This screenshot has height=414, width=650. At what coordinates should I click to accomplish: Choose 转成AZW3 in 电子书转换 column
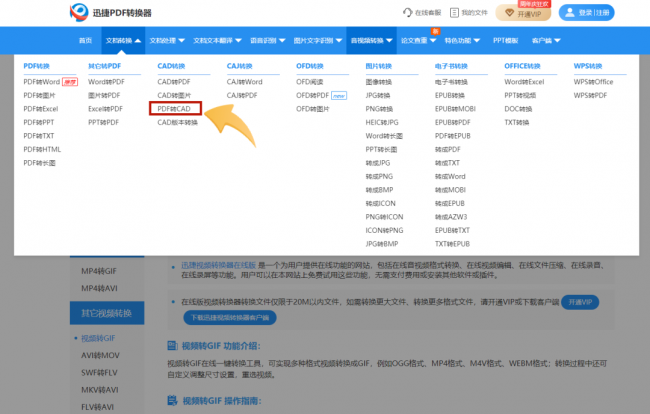tap(451, 217)
